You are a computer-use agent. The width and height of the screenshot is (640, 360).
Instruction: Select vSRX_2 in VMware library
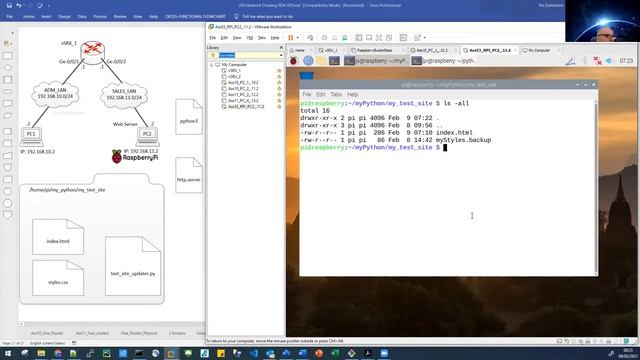[234, 77]
